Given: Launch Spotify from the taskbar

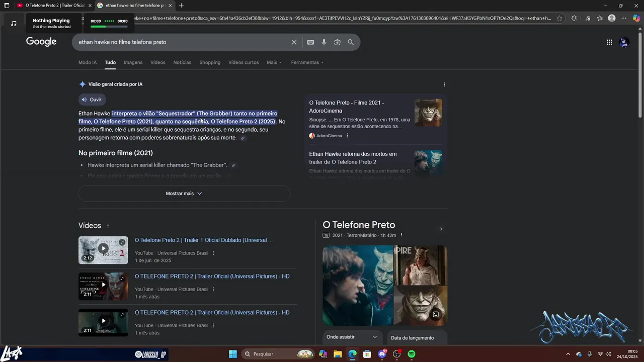Looking at the screenshot, I should click(412, 354).
